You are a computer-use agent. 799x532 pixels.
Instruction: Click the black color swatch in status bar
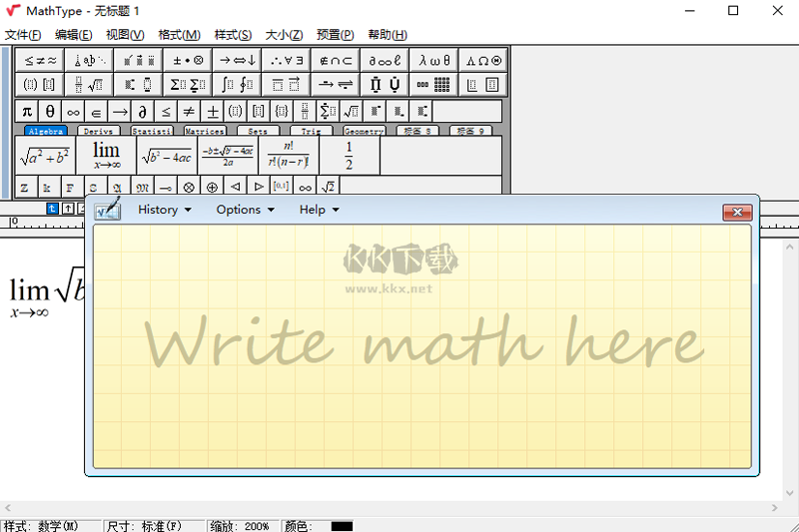click(x=342, y=525)
